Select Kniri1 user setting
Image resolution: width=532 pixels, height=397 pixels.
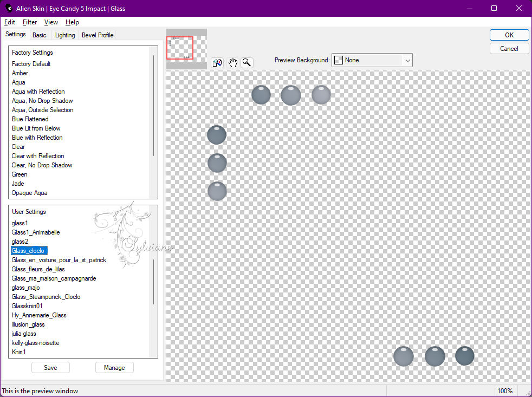tap(18, 352)
